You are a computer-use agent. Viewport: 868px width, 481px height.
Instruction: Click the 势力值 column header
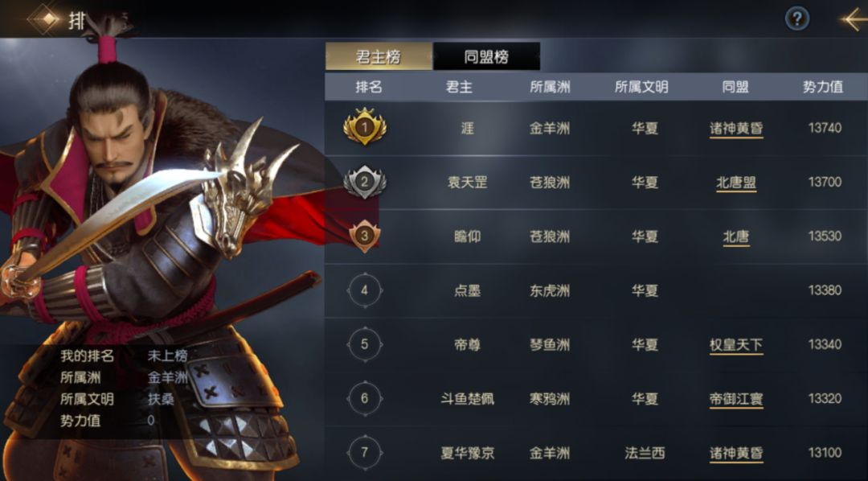pyautogui.click(x=823, y=87)
